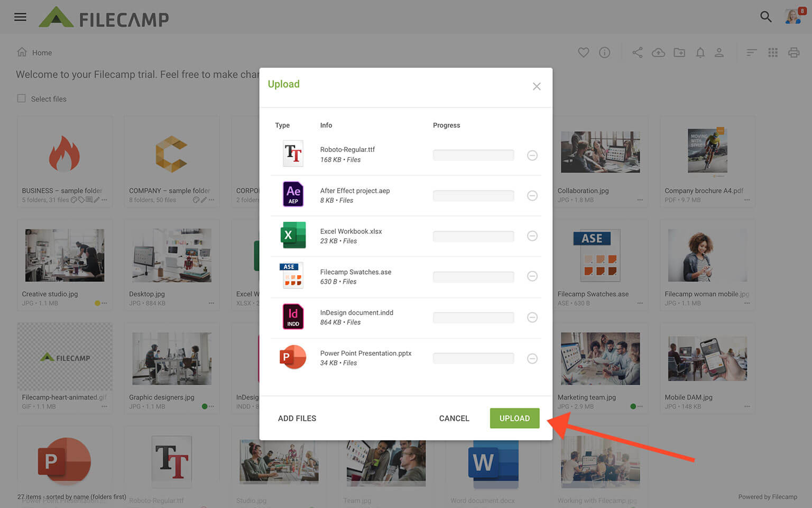Screen dimensions: 812x508
Task: Toggle the Select files checkbox
Action: tap(21, 98)
